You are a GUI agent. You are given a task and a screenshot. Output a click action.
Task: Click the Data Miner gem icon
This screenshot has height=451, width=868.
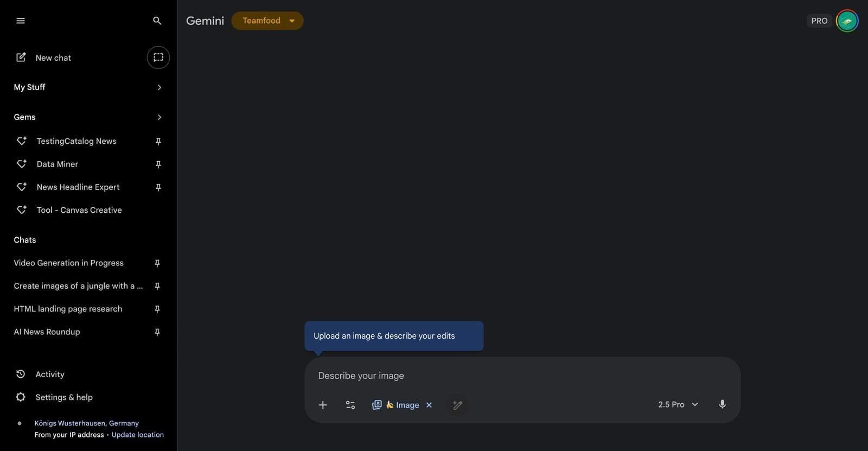coord(22,164)
